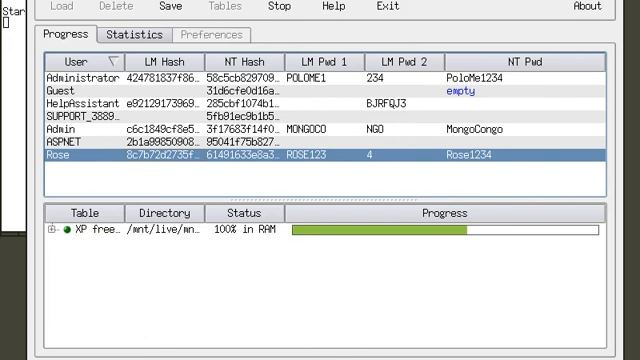Select the Admin user row

pyautogui.click(x=325, y=129)
